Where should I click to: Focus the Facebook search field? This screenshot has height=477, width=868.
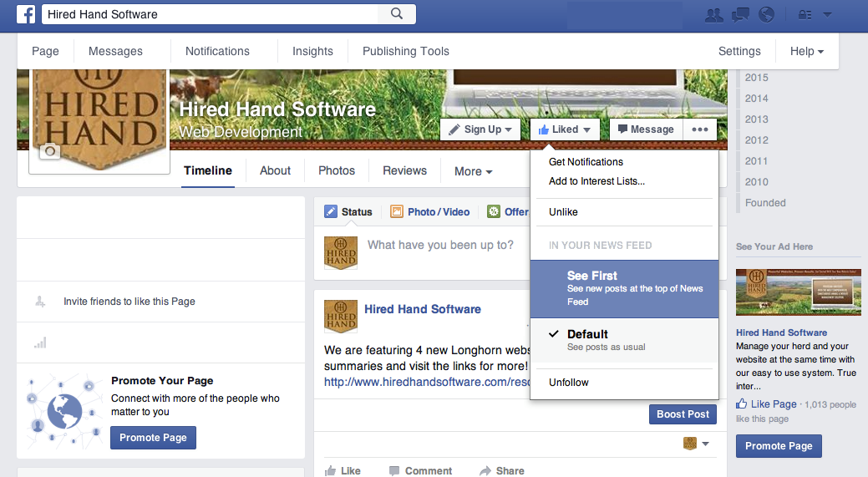(211, 14)
